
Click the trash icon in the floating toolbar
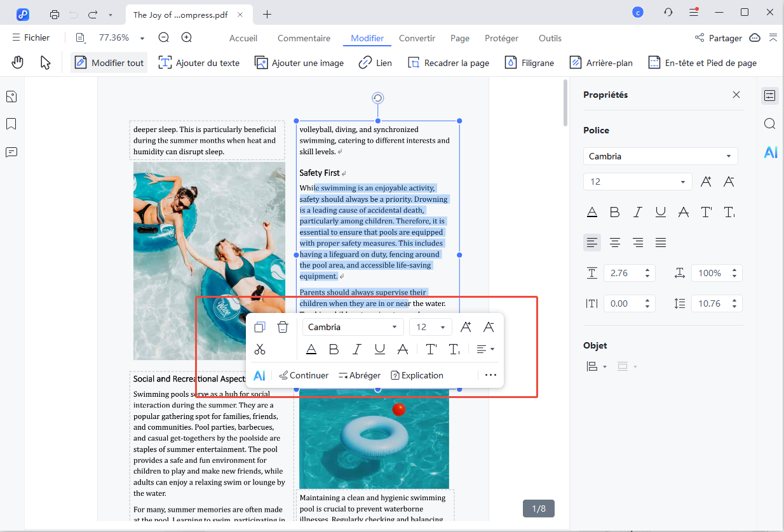282,326
